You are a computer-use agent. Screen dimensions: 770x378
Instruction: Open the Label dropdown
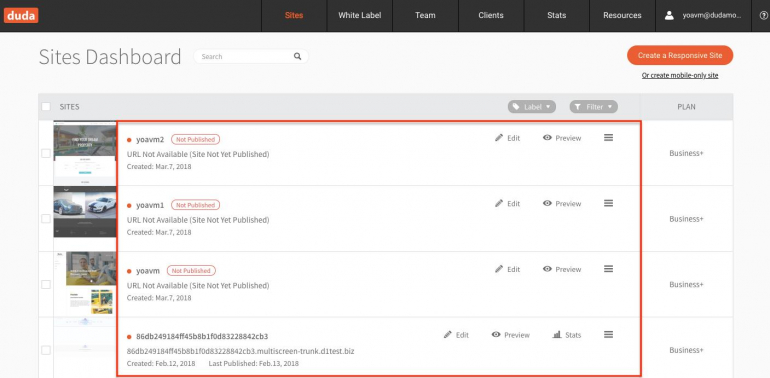(x=532, y=107)
